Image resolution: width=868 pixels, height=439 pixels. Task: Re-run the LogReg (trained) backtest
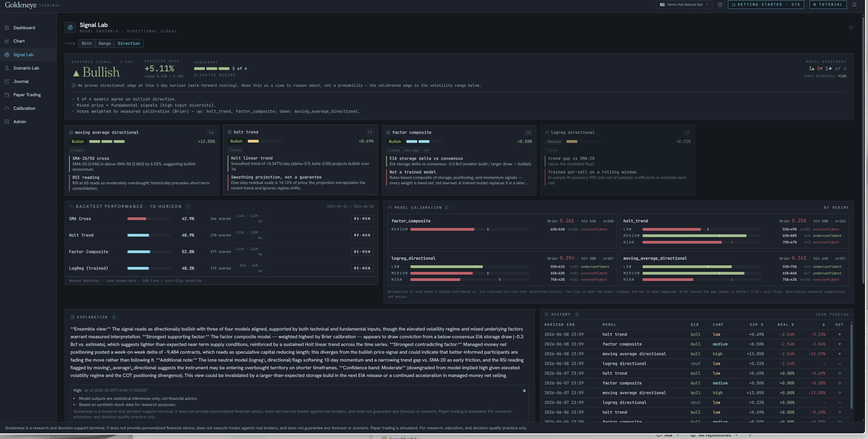362,268
